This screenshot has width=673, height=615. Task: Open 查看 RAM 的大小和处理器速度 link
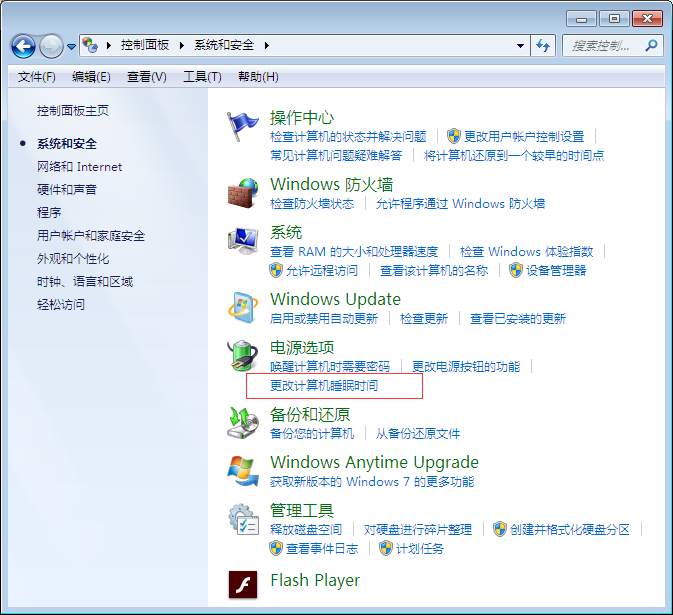354,251
